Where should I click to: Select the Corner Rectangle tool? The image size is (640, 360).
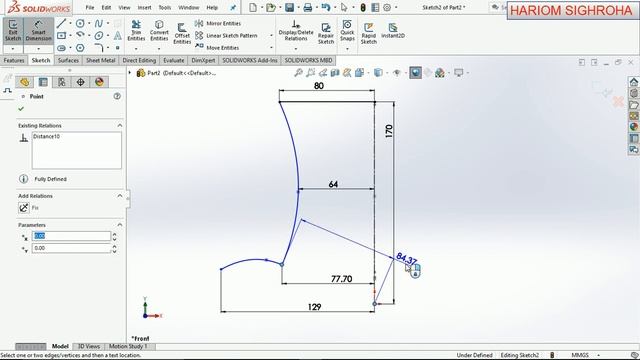pos(61,36)
